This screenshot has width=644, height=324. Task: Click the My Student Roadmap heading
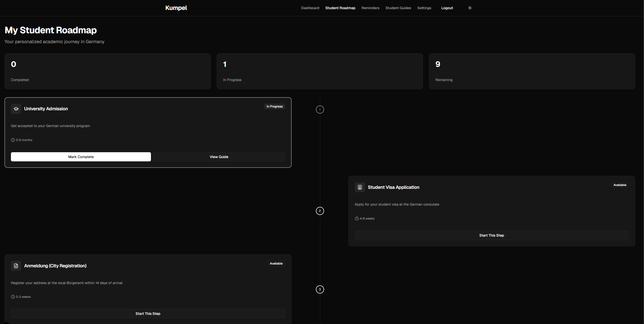pyautogui.click(x=51, y=30)
